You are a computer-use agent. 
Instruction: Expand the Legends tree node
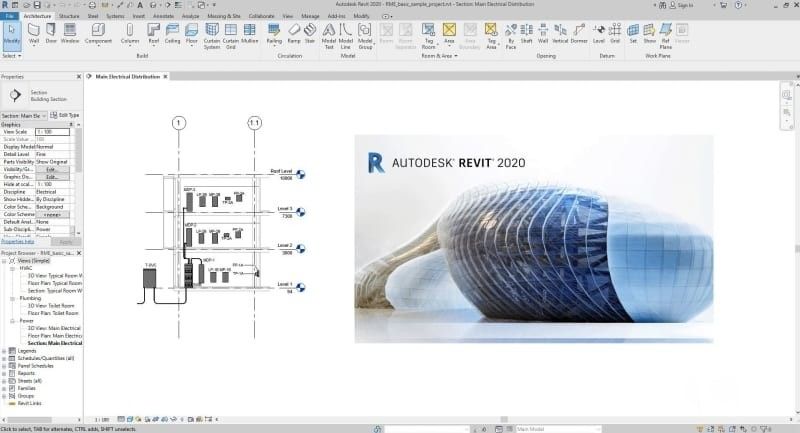[x=4, y=351]
